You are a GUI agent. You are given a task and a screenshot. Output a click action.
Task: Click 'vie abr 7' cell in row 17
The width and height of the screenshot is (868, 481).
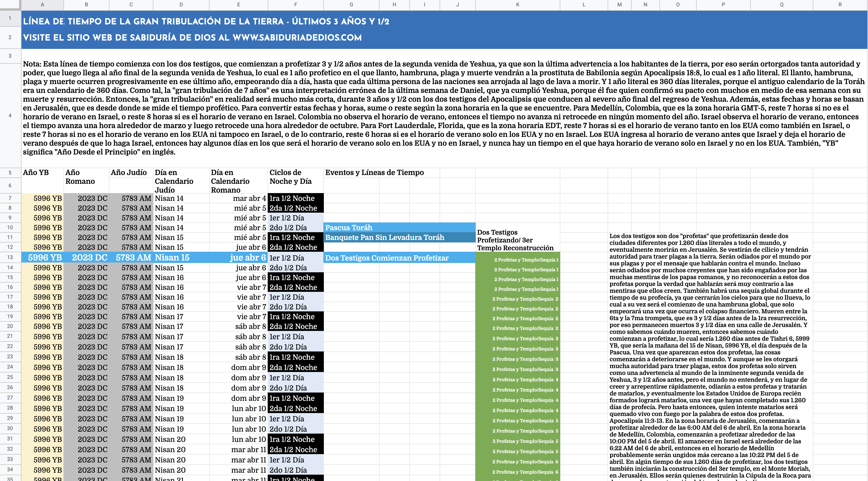[239, 297]
